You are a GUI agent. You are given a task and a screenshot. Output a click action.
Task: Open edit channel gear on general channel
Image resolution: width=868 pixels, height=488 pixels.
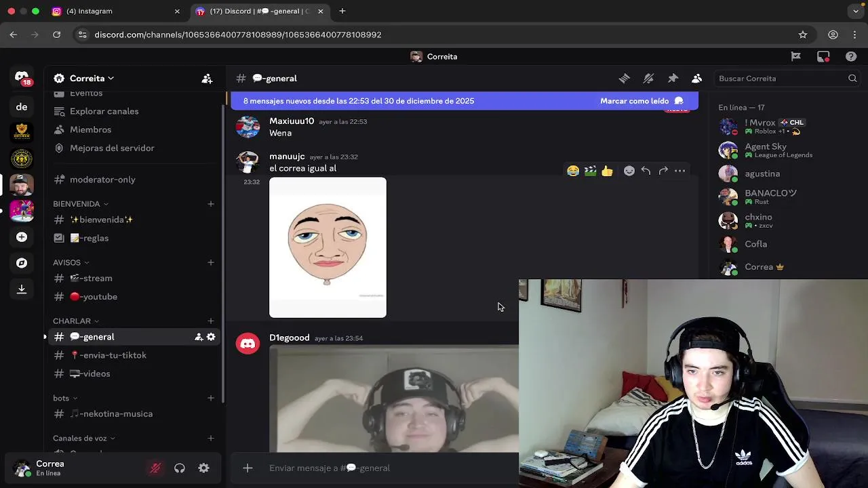(211, 337)
